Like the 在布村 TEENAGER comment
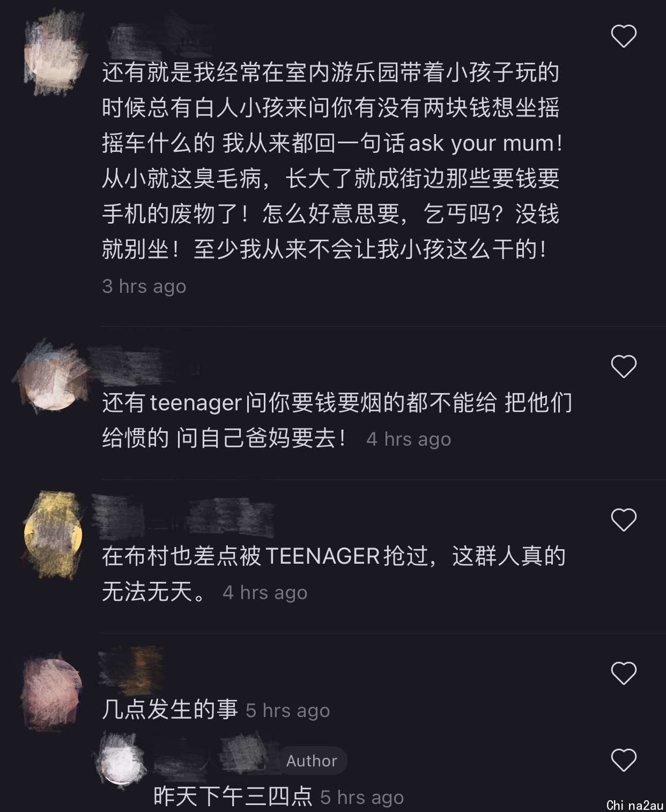The width and height of the screenshot is (666, 812). 624,520
